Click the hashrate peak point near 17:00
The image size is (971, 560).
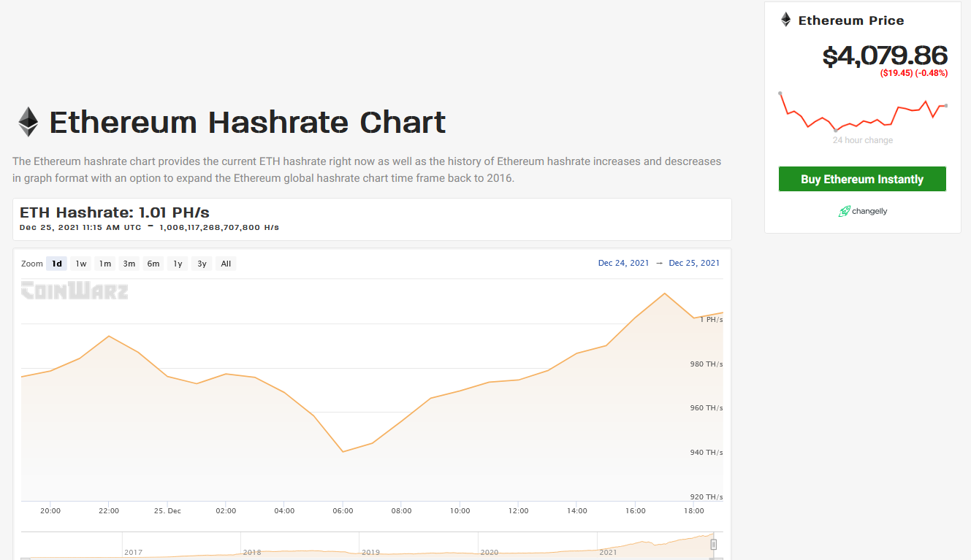click(664, 294)
